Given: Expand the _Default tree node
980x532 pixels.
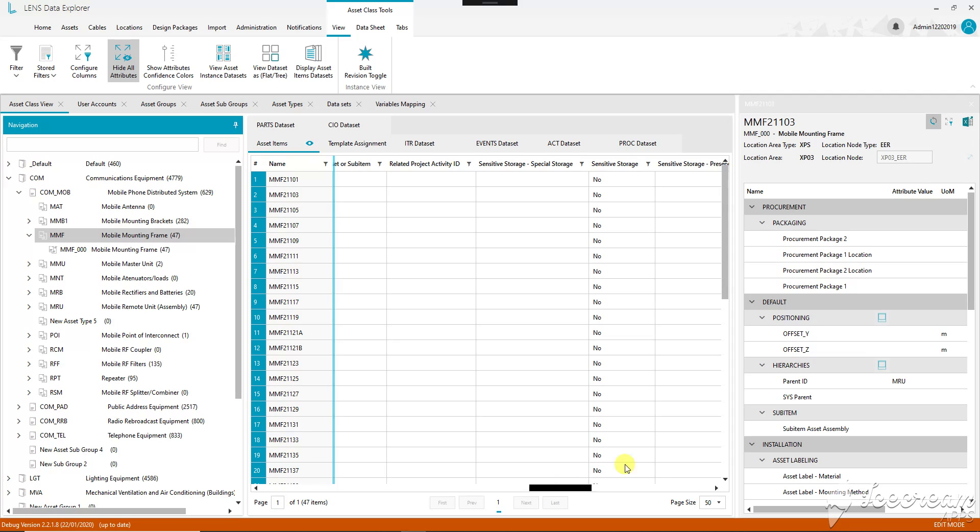Looking at the screenshot, I should point(9,164).
